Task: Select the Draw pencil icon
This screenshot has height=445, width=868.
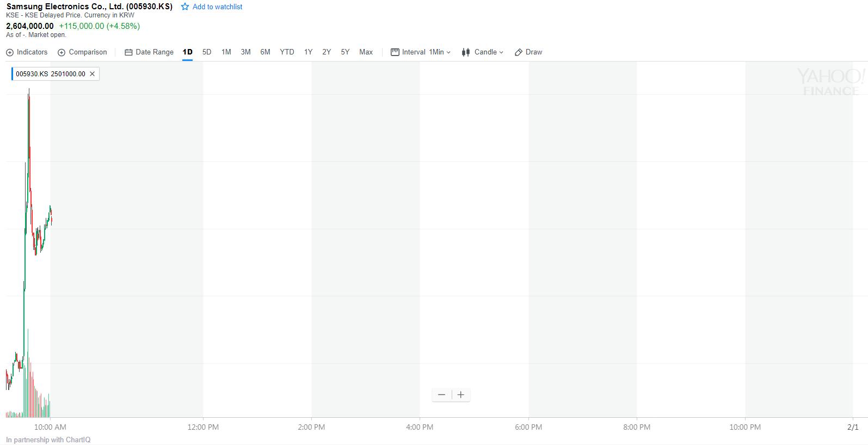Action: click(x=519, y=52)
